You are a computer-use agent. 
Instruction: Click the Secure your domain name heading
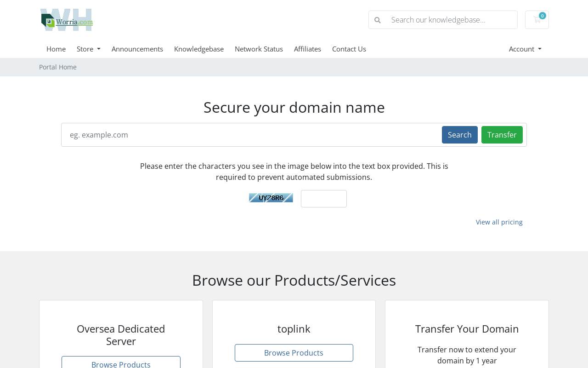pos(294,108)
